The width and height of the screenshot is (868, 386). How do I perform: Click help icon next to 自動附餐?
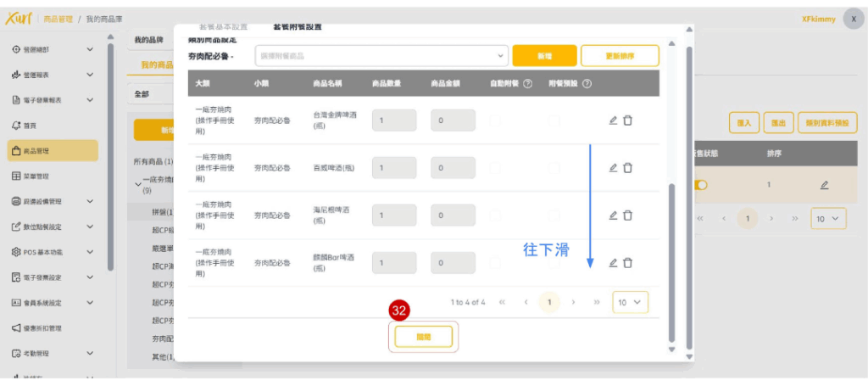point(528,84)
